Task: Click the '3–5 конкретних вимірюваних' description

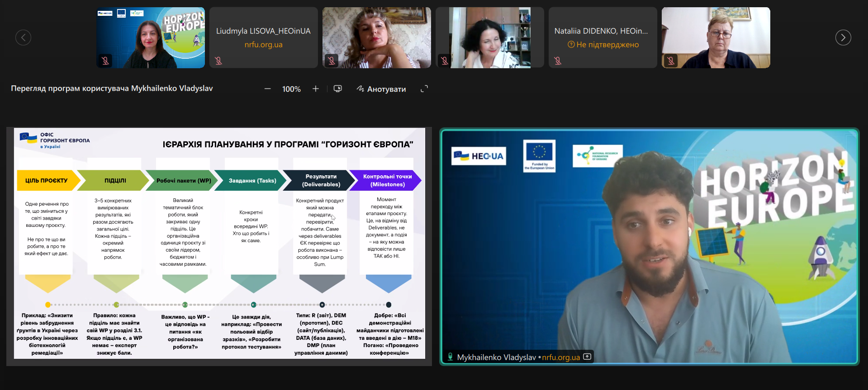Action: pos(113,229)
